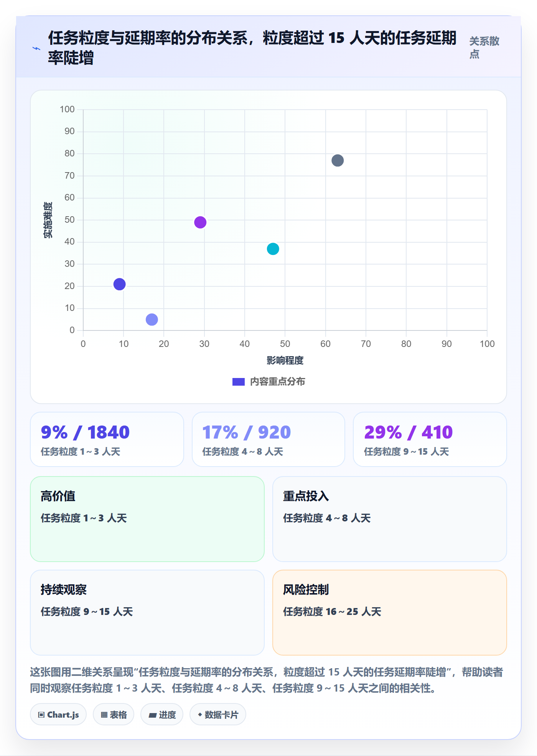537x756 pixels.
Task: Click the dark indigo scatter point
Action: tap(119, 284)
